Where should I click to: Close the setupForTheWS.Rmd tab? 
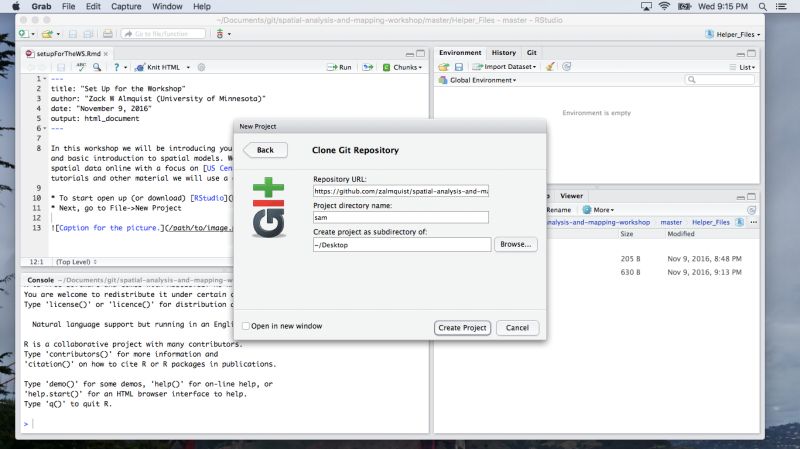[x=106, y=54]
